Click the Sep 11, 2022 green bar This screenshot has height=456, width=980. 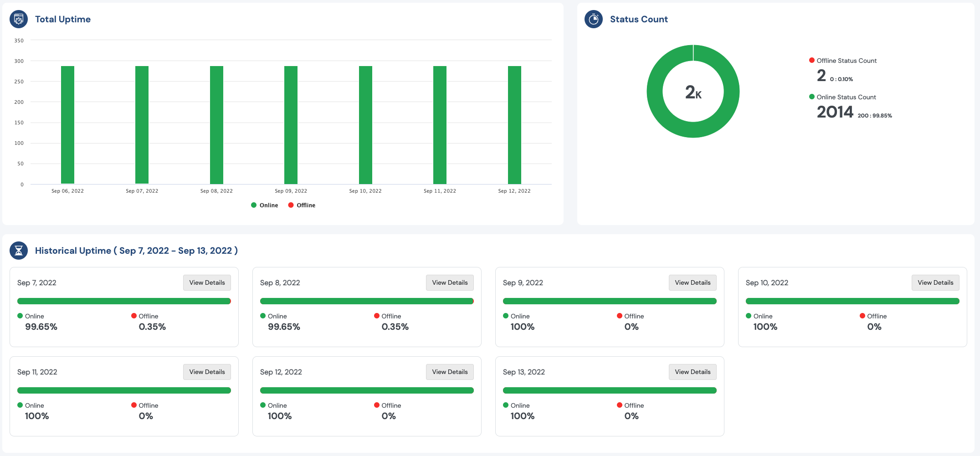point(440,125)
